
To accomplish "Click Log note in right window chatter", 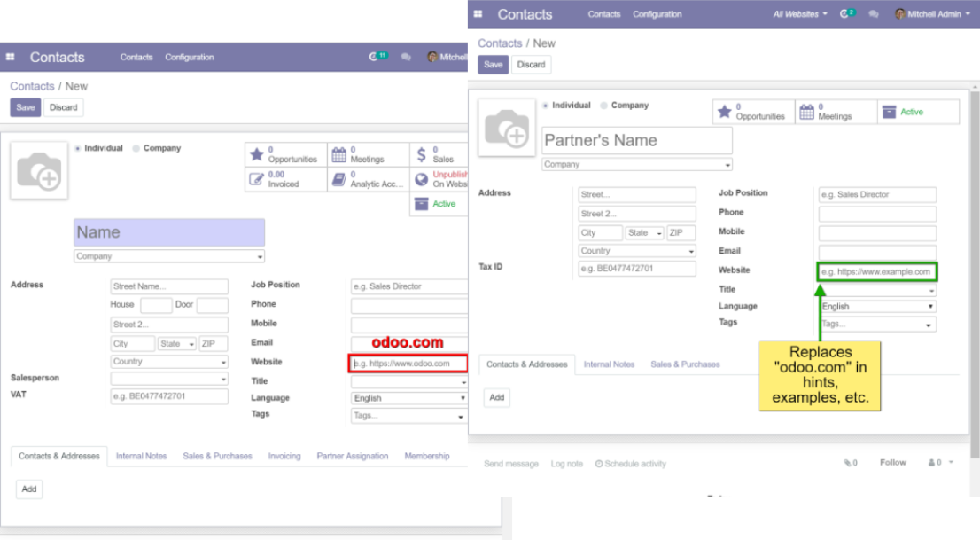I will [x=566, y=464].
